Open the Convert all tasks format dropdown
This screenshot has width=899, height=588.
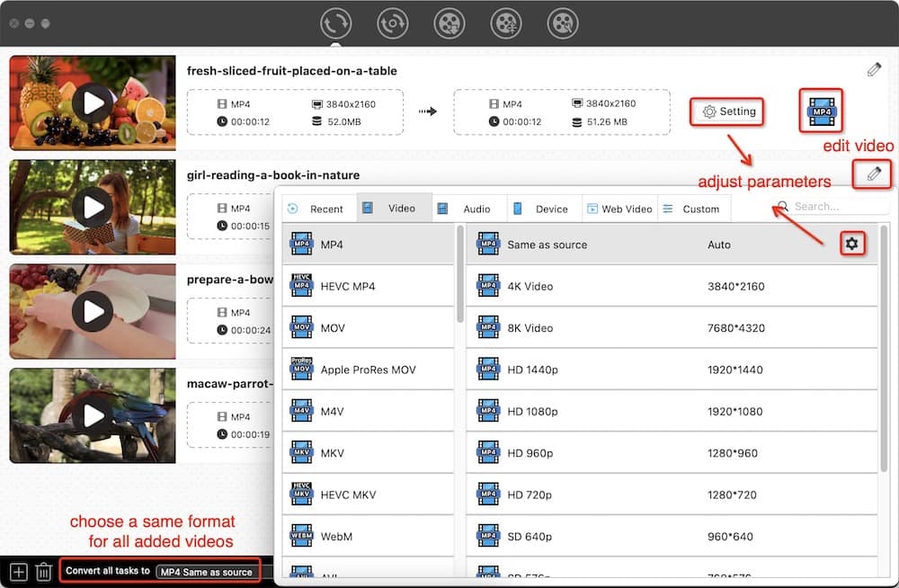tap(206, 572)
